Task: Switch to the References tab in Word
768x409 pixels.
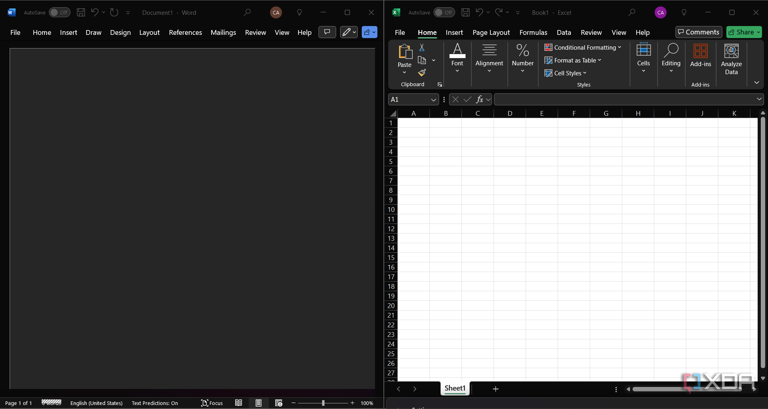Action: pos(185,32)
